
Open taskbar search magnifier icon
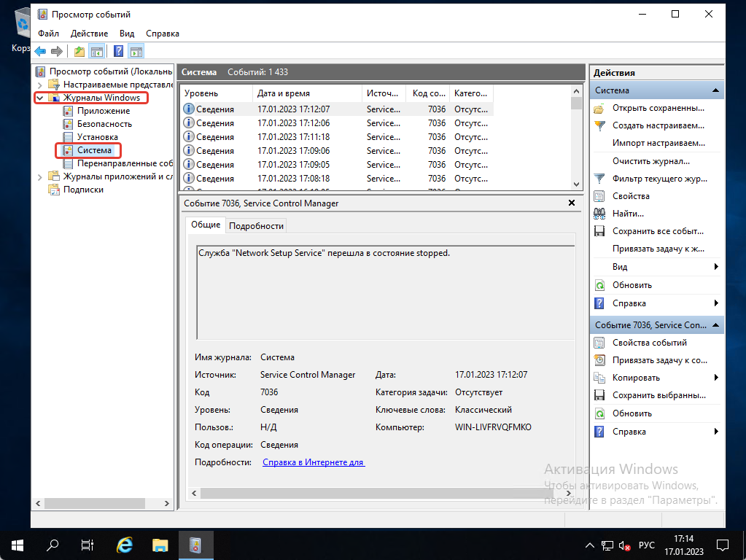coord(53,545)
